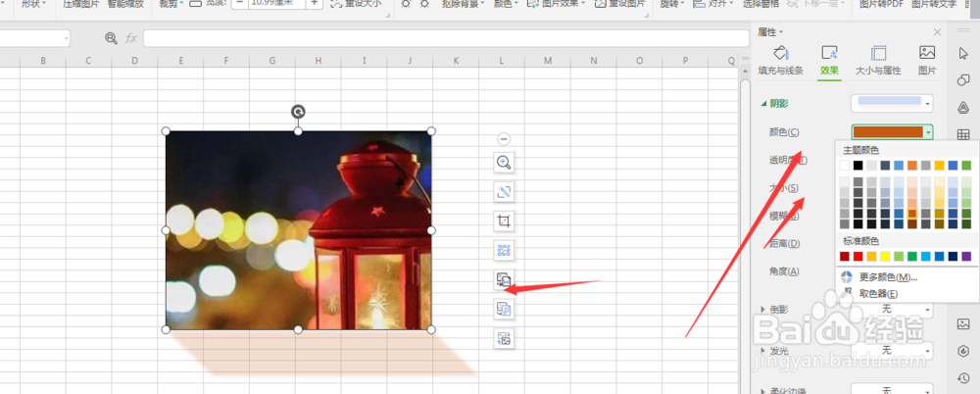Click the picture icon in right sidebar

(963, 324)
